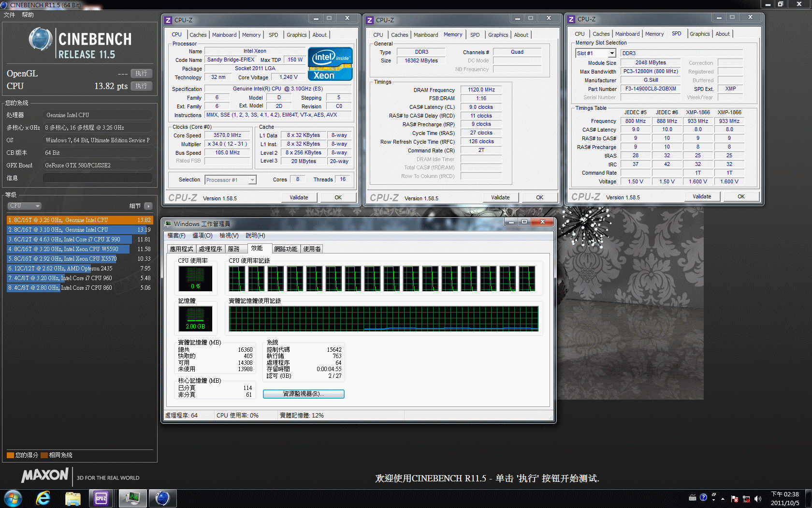Click the physical memory usage history graph
The height and width of the screenshot is (508, 812).
384,318
